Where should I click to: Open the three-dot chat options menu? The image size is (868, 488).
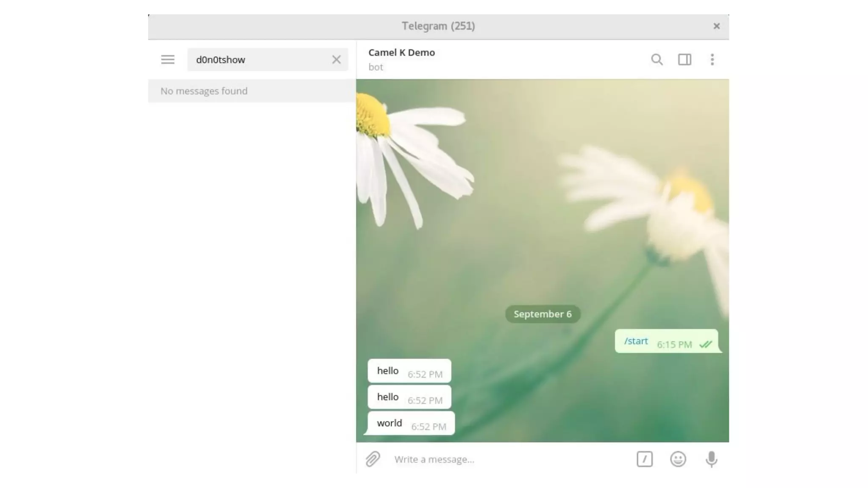(712, 59)
